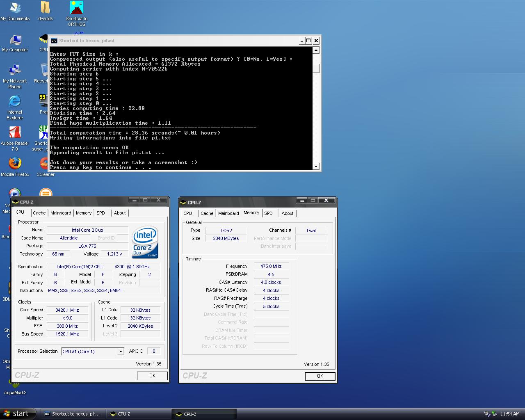Screen dimensions: 525x420
Task: Switch to hexus_pifast taskbar button
Action: (73, 414)
